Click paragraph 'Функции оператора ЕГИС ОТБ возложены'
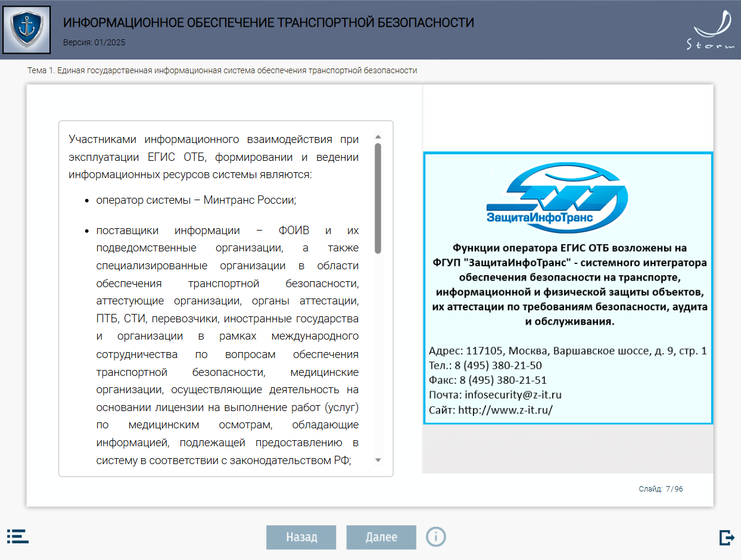The image size is (741, 560). pos(570,285)
